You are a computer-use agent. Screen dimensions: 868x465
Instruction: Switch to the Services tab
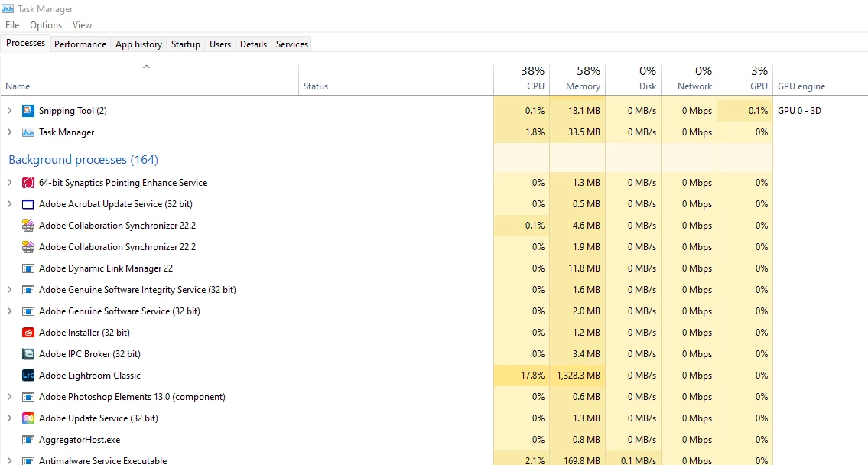292,44
